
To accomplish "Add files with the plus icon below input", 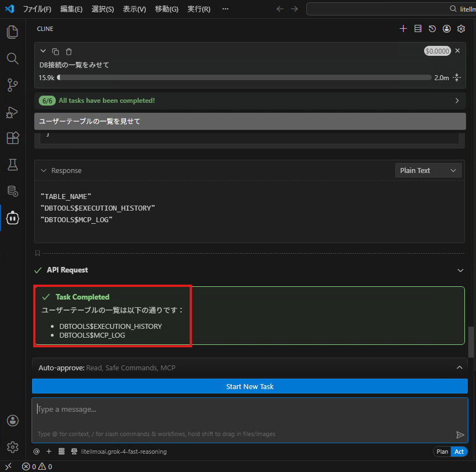I will coord(49,452).
